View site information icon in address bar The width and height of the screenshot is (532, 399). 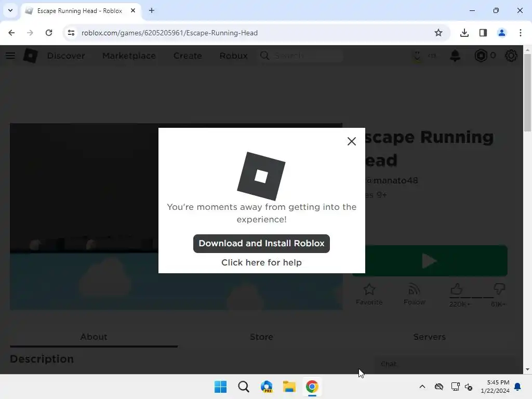71,33
